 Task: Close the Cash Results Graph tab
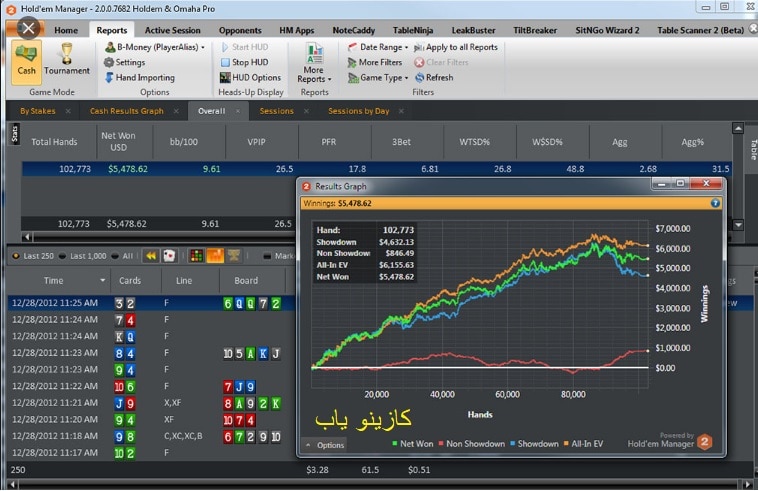click(176, 111)
